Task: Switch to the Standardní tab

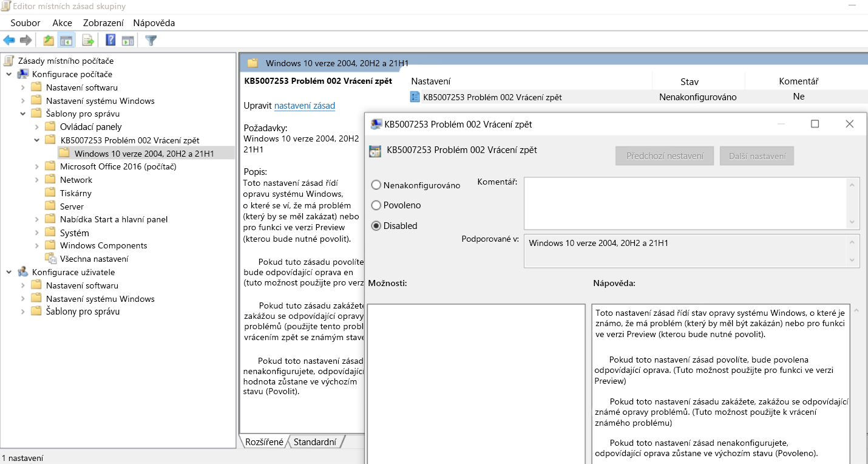Action: 314,442
